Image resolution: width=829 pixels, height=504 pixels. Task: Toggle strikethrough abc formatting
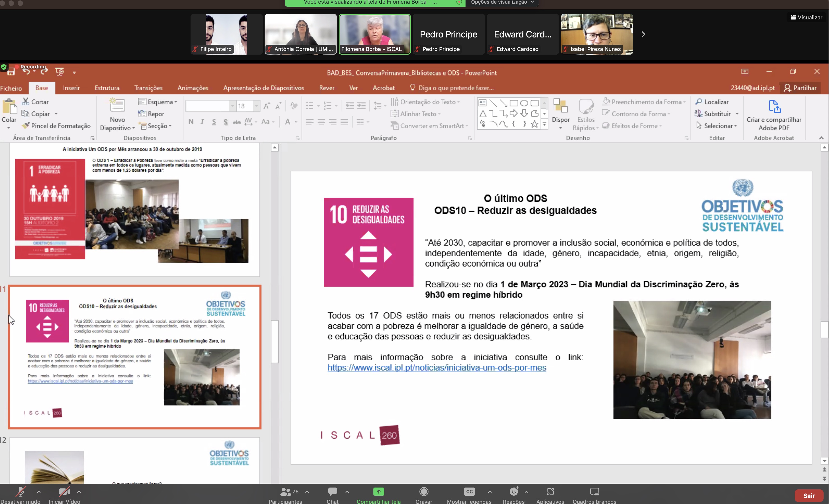tap(237, 122)
